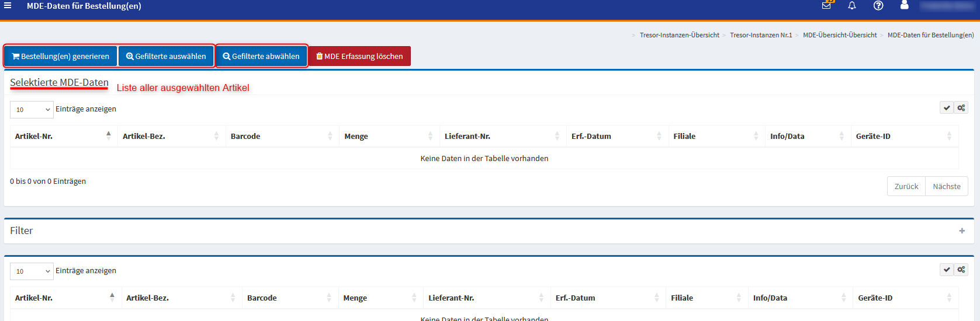Show notifications via bell icon

[x=852, y=5]
